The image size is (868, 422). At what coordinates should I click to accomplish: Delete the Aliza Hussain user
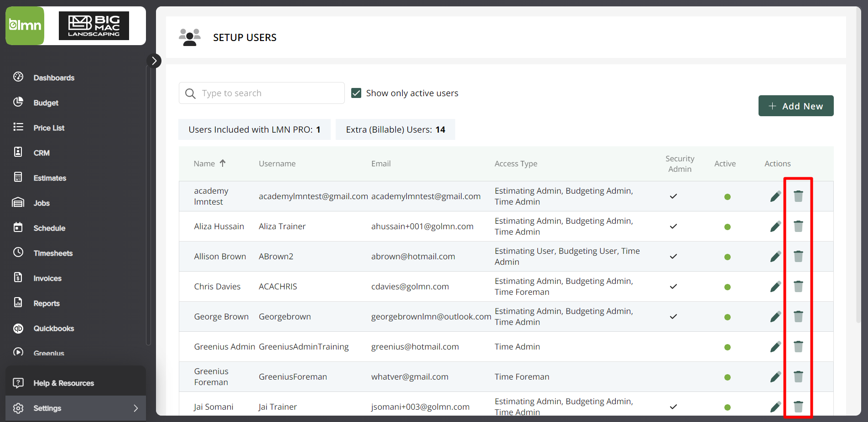(x=798, y=226)
